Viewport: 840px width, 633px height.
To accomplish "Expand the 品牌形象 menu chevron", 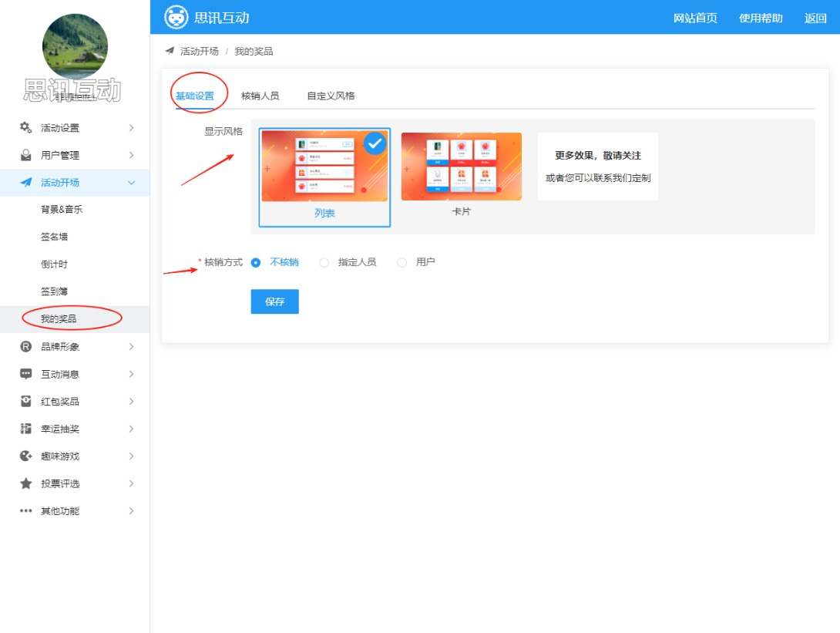I will [131, 347].
